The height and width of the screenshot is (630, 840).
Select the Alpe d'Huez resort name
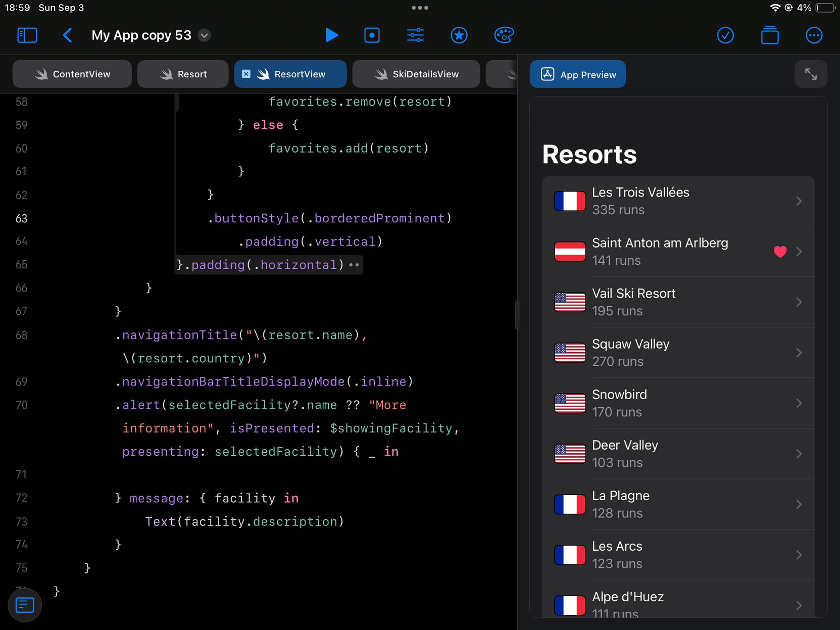click(x=628, y=597)
